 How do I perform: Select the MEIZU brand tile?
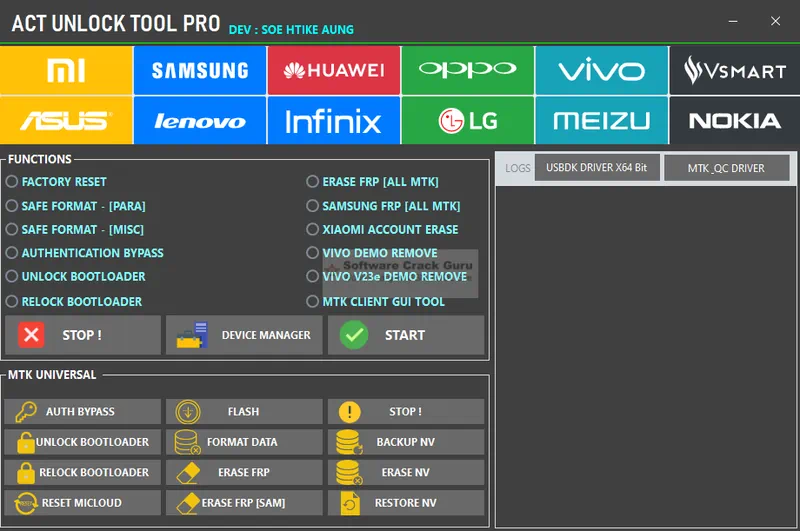(x=602, y=120)
